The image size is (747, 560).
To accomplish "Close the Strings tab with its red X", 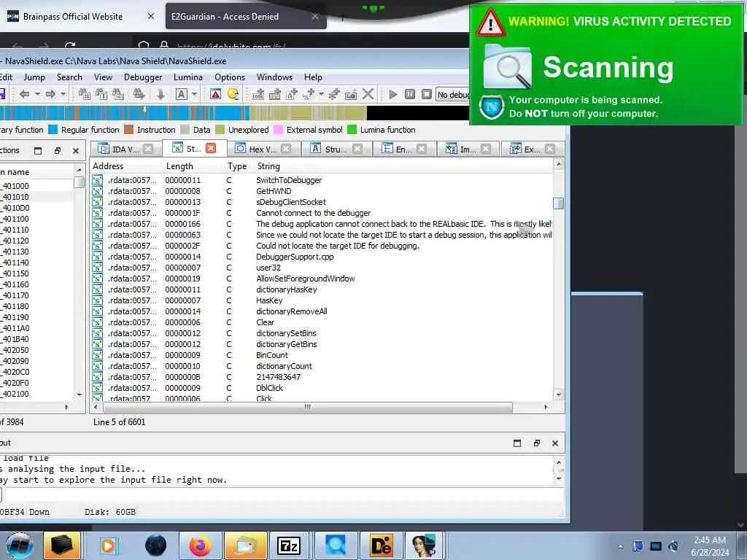I will pos(211,148).
